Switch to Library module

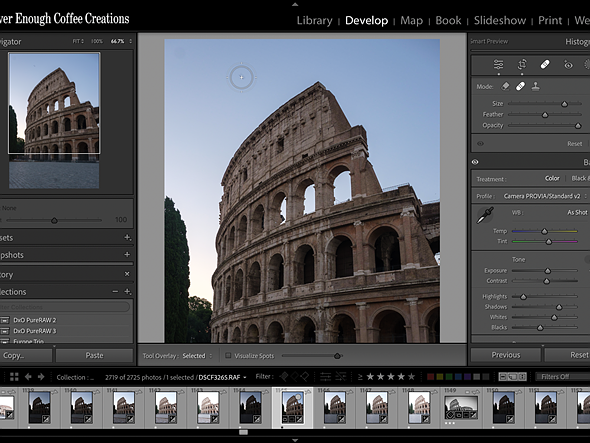(x=314, y=20)
